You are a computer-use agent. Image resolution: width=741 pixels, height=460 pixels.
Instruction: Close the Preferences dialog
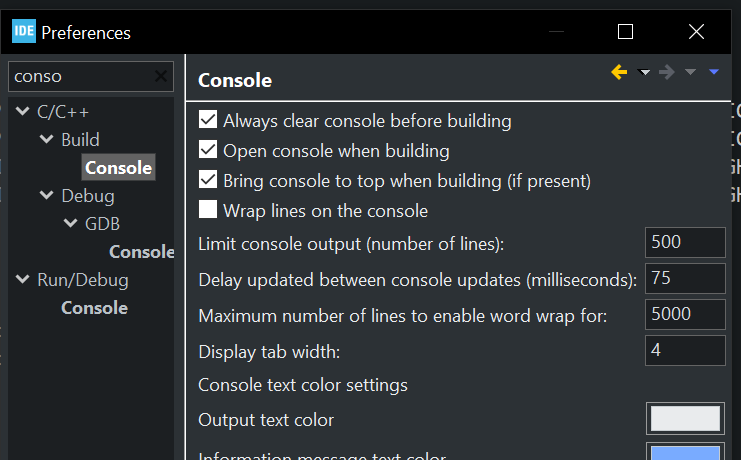pos(697,32)
